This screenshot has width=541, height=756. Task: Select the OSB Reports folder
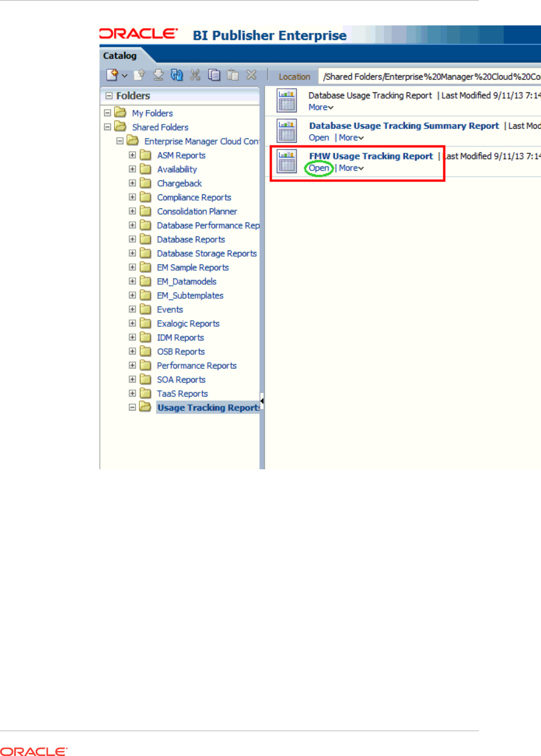tap(181, 351)
